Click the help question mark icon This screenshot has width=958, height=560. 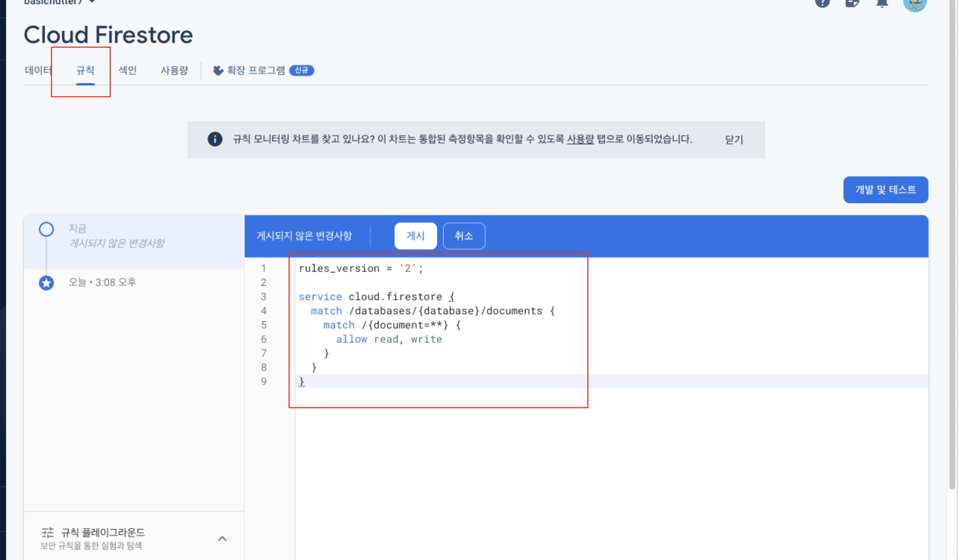pos(822,3)
